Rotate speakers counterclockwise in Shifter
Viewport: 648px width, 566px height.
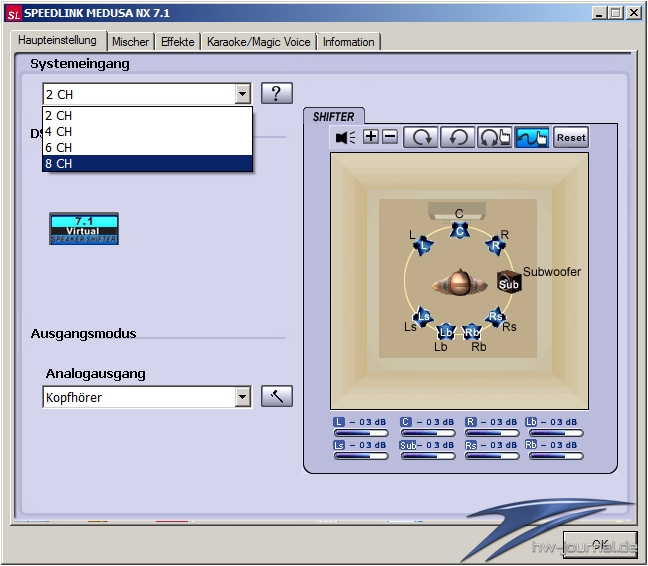[x=457, y=137]
